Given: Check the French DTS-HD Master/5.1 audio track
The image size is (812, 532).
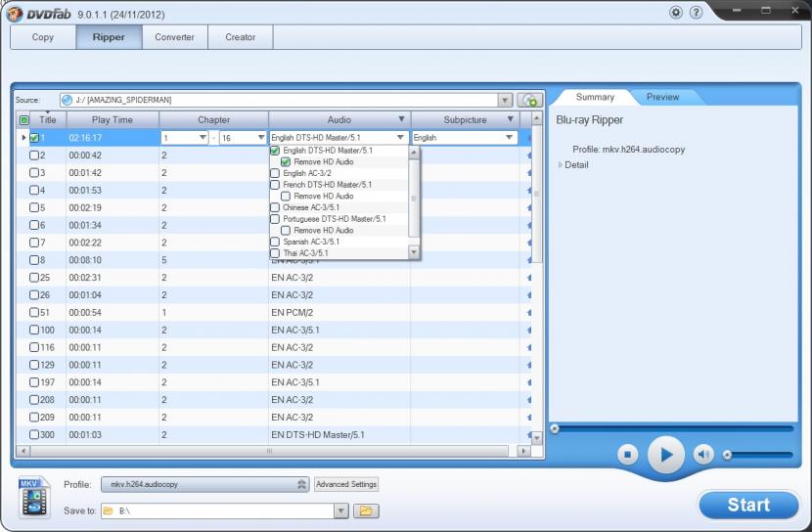Looking at the screenshot, I should click(275, 185).
